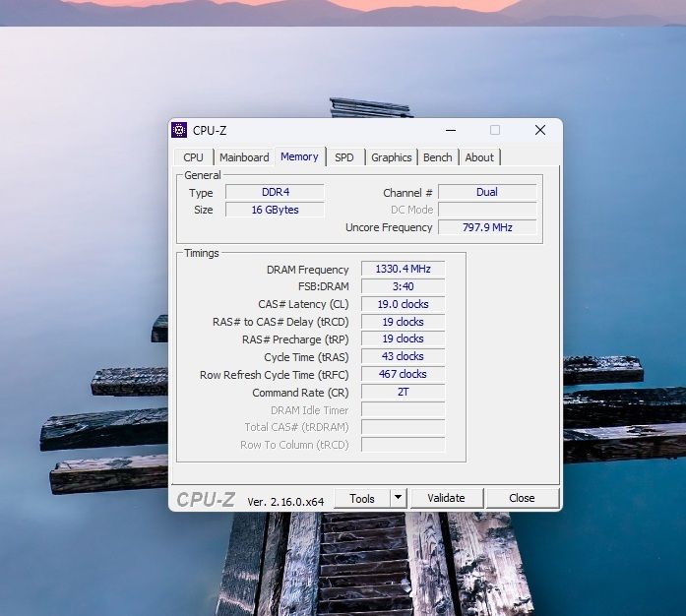Image resolution: width=686 pixels, height=616 pixels.
Task: Open the Bench tab
Action: pyautogui.click(x=438, y=157)
